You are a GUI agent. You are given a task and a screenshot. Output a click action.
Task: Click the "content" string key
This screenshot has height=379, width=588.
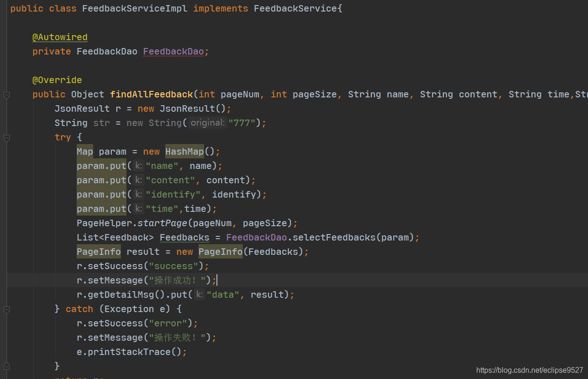(x=171, y=180)
